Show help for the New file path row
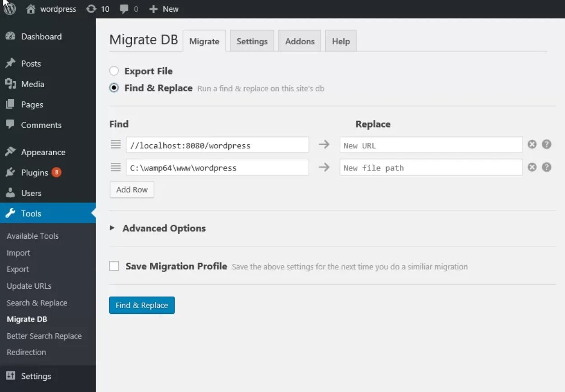The image size is (565, 392). (546, 167)
